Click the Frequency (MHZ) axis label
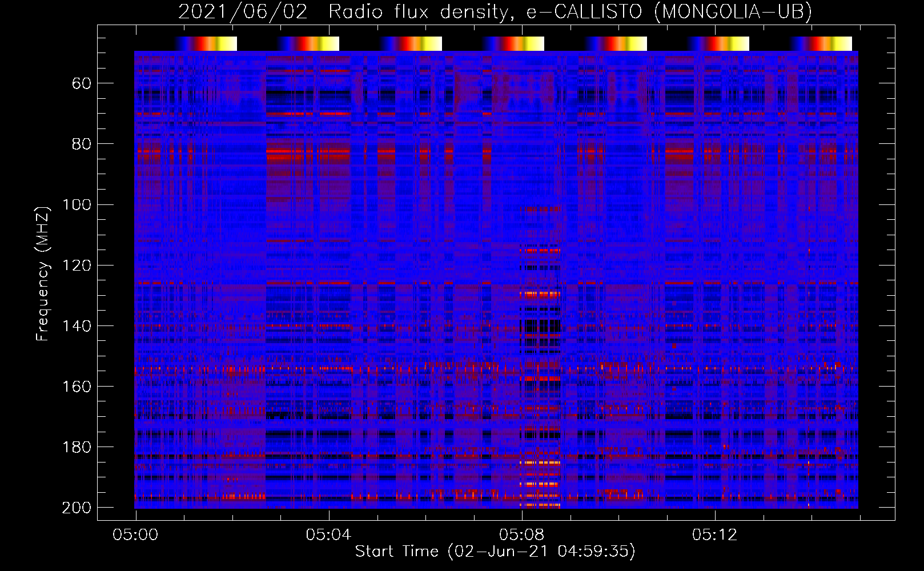 tap(42, 274)
